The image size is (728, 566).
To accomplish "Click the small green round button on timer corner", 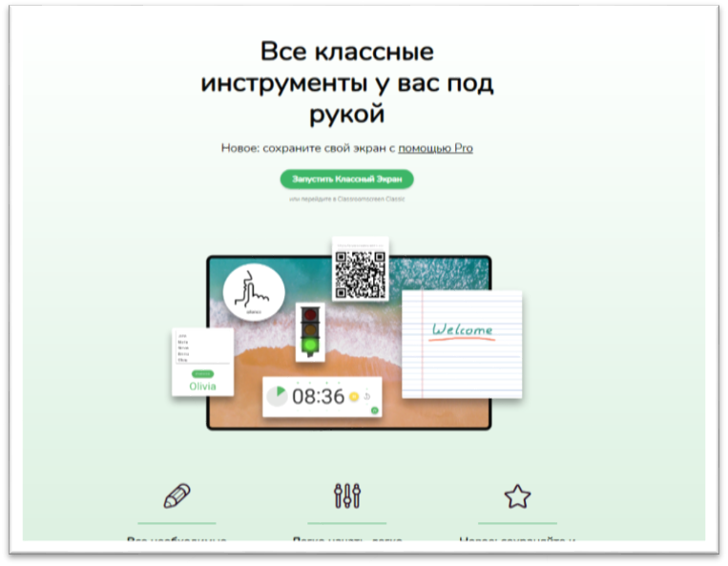I will coord(374,410).
